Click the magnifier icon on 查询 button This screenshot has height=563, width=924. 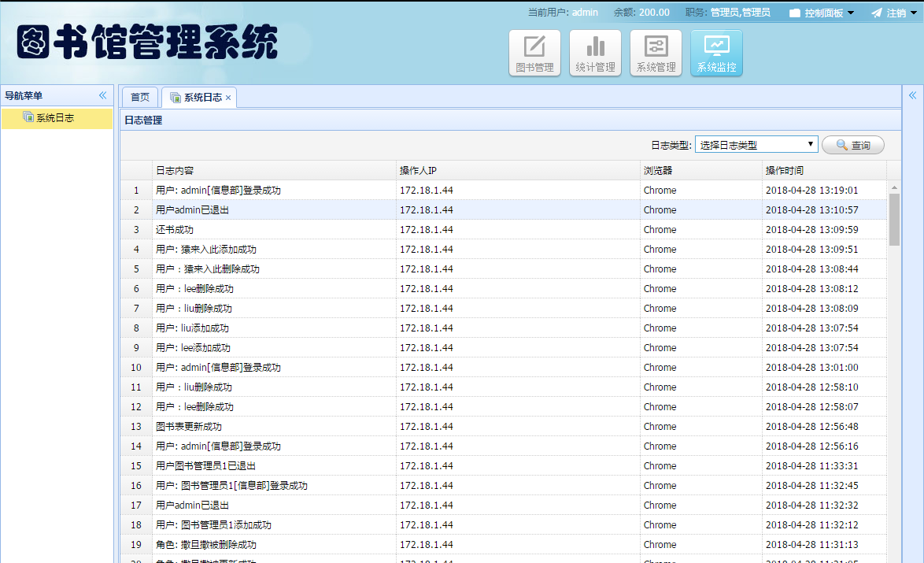(x=839, y=144)
